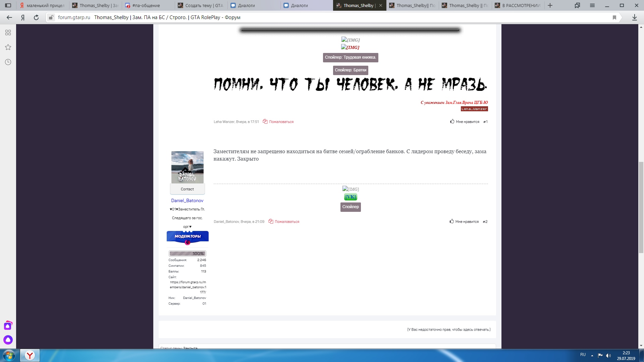The image size is (644, 362).
Task: Open browser history via clock icon in sidebar
Action: [x=8, y=62]
